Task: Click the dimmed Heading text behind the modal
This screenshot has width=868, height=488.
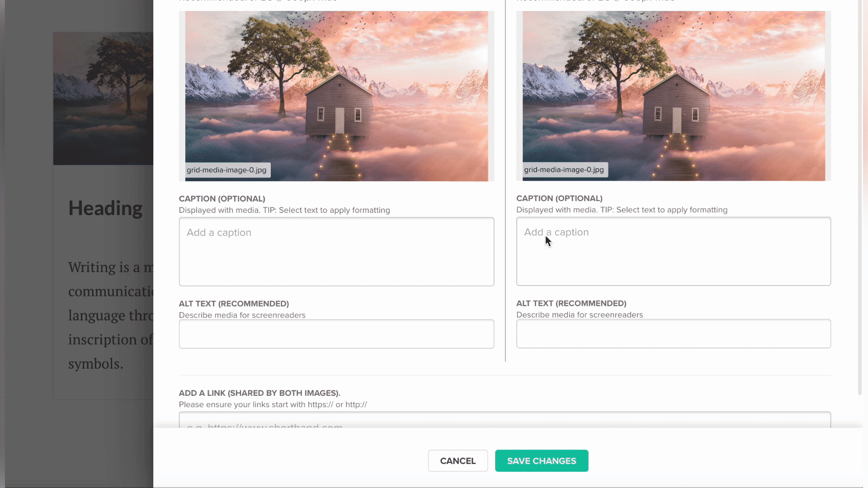Action: coord(105,208)
